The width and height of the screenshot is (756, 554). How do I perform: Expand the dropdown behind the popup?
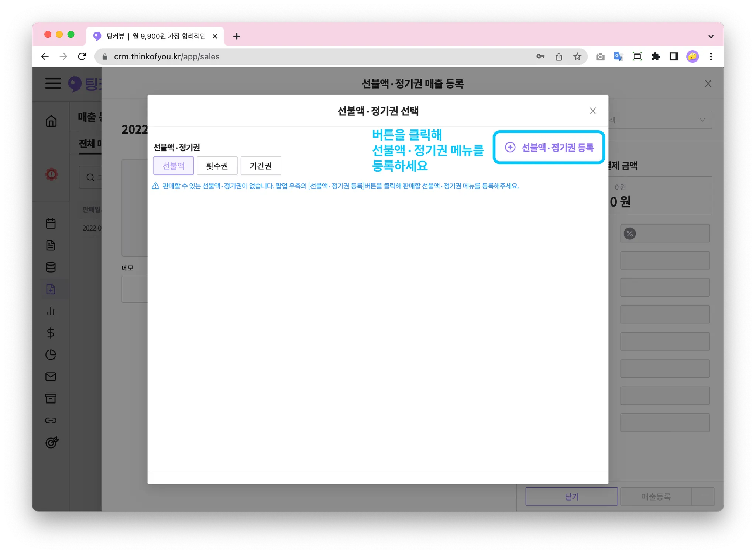702,120
